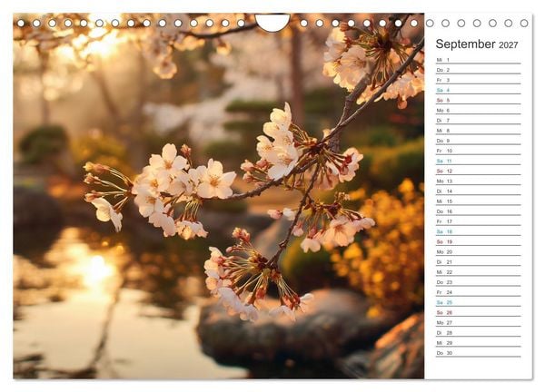This screenshot has width=545, height=392.
Task: Choose the 'Mi 15' date row
Action: click(479, 201)
